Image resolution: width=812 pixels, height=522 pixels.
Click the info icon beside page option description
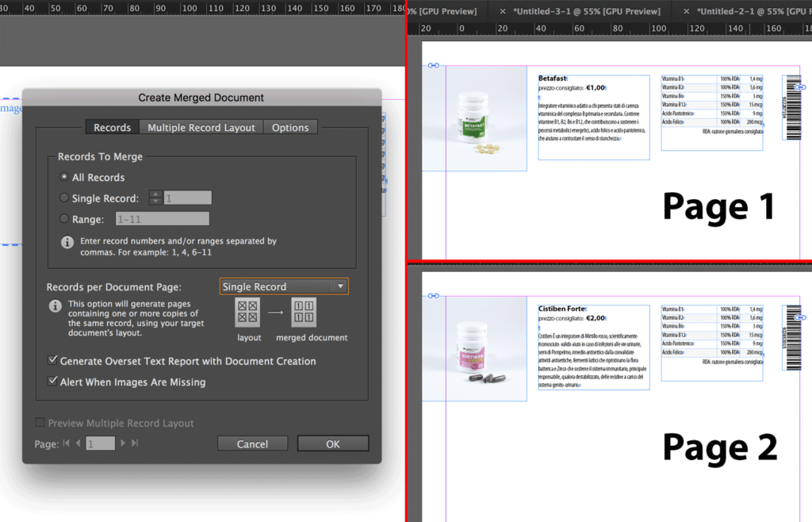[56, 306]
